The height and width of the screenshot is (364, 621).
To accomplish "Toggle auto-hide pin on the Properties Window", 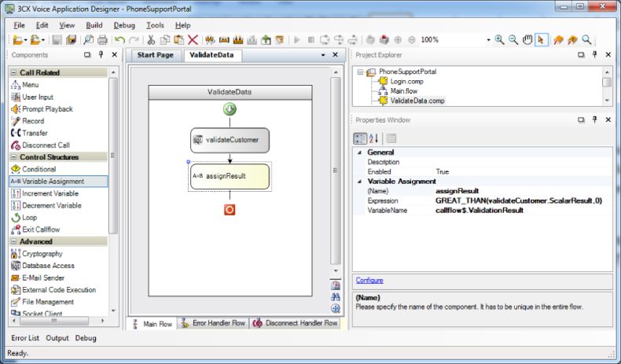I will click(594, 119).
